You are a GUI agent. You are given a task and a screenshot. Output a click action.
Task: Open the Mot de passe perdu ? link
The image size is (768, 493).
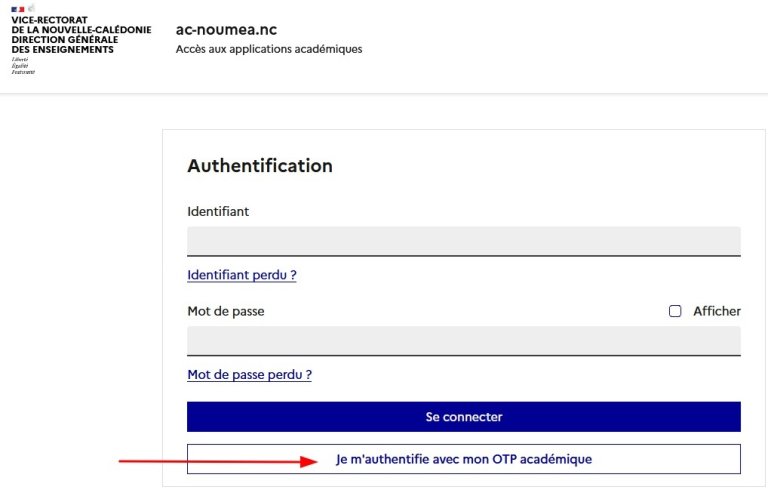pos(249,375)
